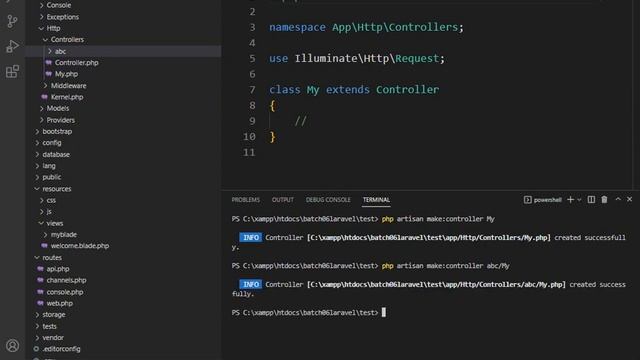Open Kernel.php file
Image resolution: width=640 pixels, height=360 pixels.
click(x=67, y=97)
